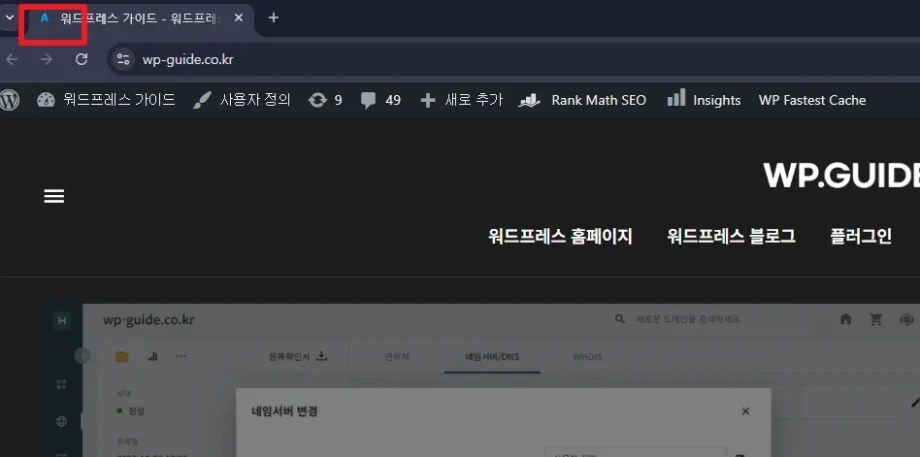Screen dimensions: 920x457
Task: Click the WP.GUIDE site logo
Action: tap(841, 175)
